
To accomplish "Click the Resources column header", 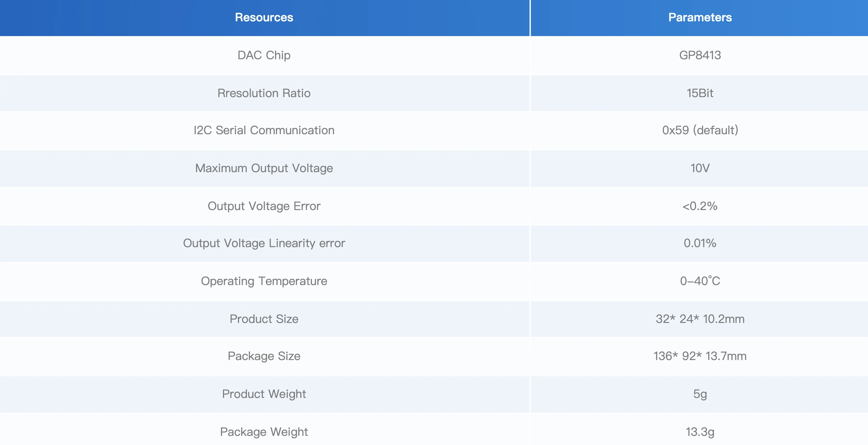I will tap(264, 17).
